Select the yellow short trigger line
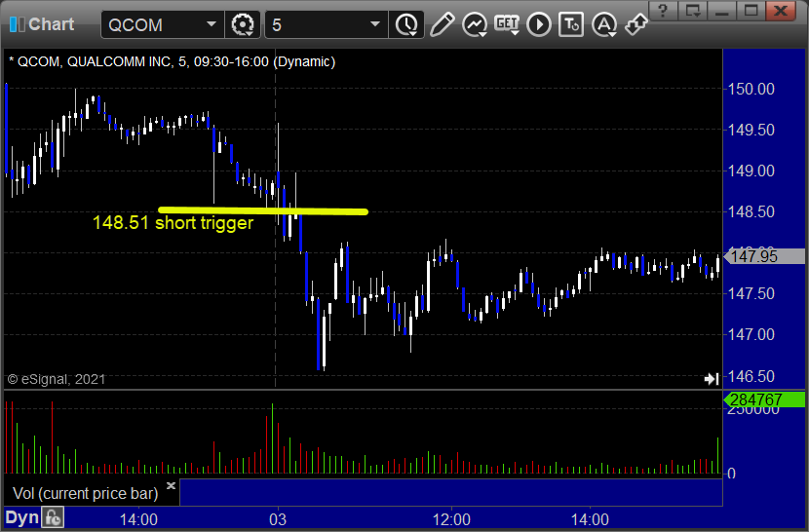This screenshot has height=532, width=809. 263,210
